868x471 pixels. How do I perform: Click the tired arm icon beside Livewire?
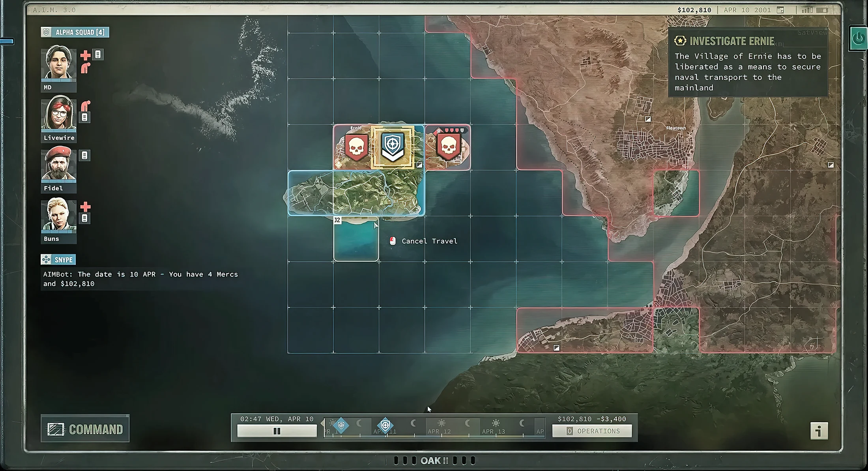pos(86,105)
